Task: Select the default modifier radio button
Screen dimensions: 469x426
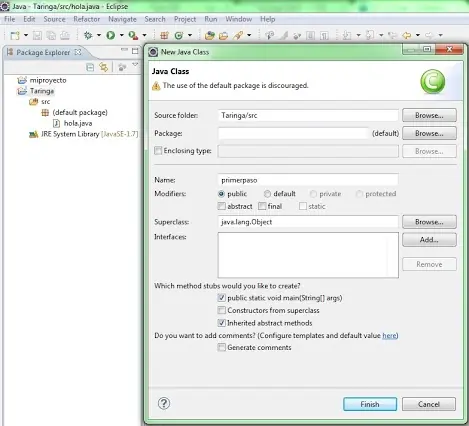Action: pyautogui.click(x=267, y=194)
